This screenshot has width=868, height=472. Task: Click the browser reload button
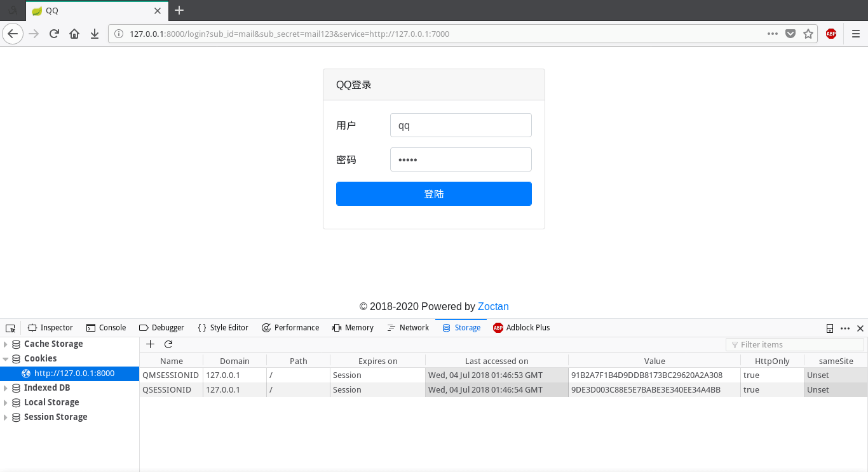coord(54,34)
